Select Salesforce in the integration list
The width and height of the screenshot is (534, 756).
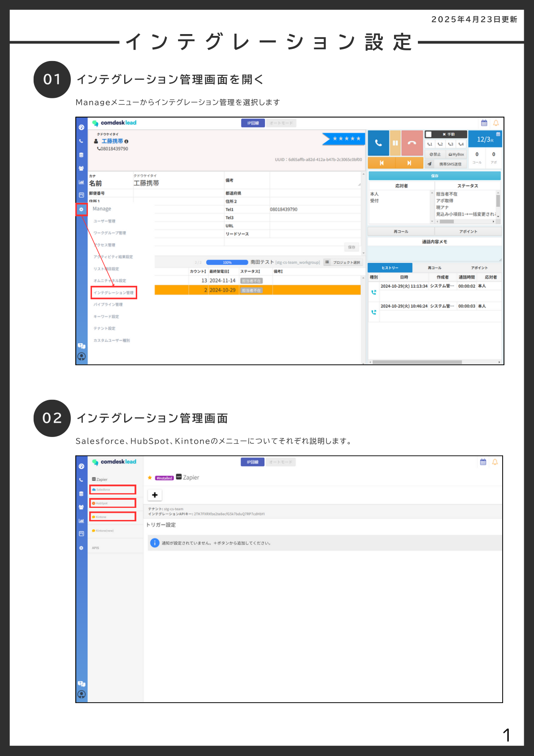pyautogui.click(x=113, y=489)
